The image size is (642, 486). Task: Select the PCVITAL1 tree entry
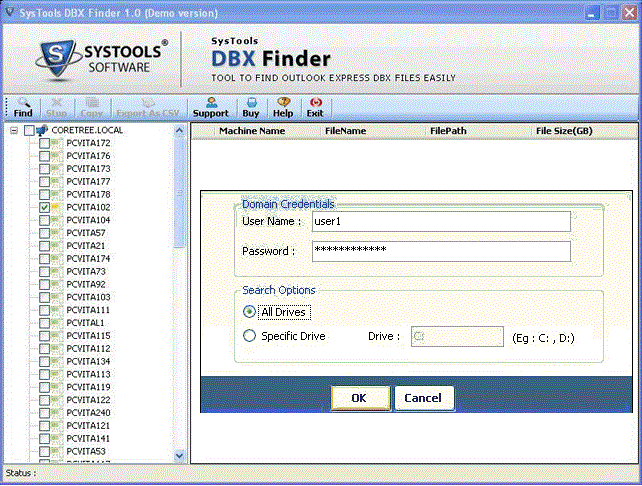[85, 323]
